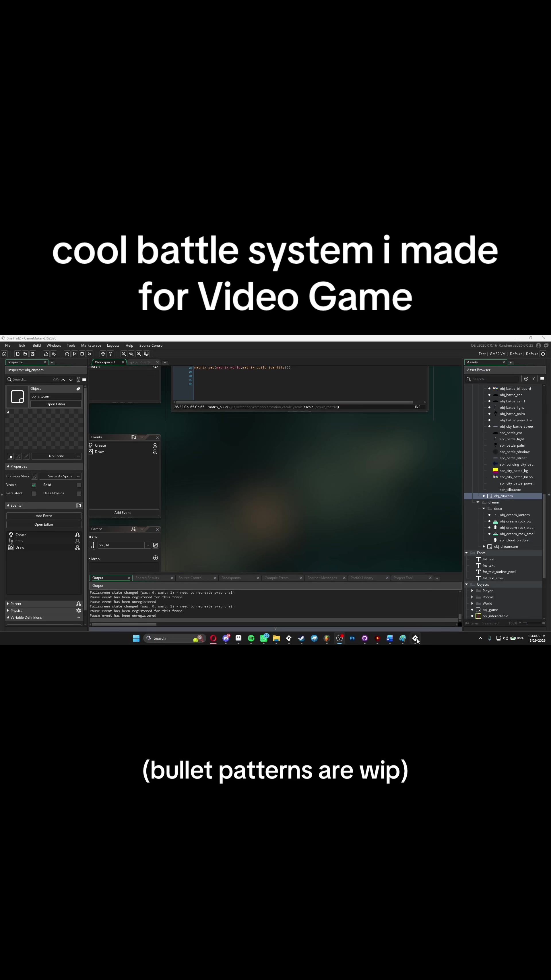The height and width of the screenshot is (980, 551).
Task: Collapse the Inspector Events section
Action: pos(7,506)
